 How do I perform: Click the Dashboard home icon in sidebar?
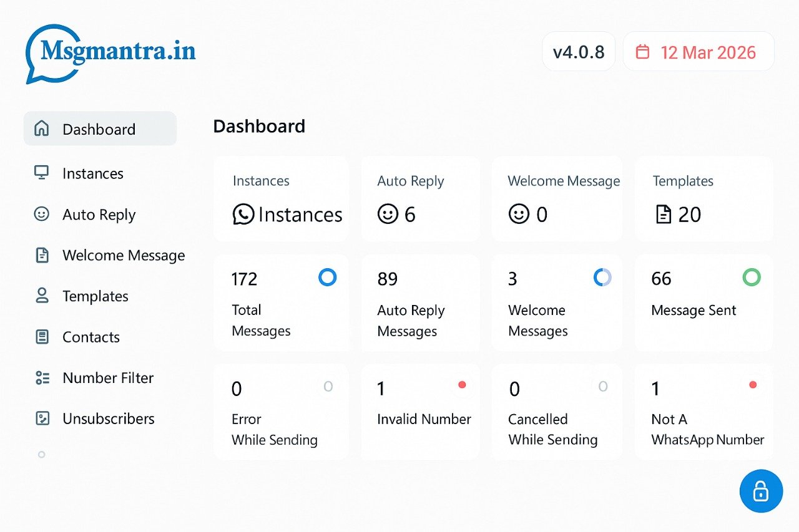[41, 128]
